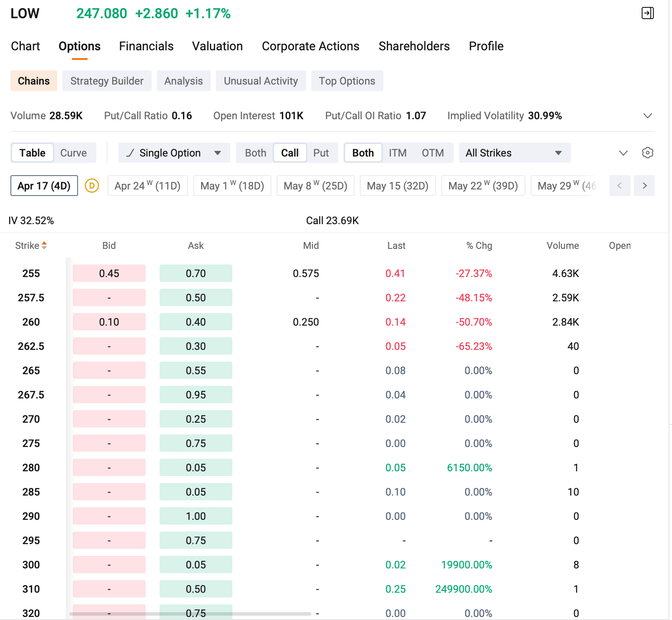Go to previous expiration dates arrow

pyautogui.click(x=620, y=186)
